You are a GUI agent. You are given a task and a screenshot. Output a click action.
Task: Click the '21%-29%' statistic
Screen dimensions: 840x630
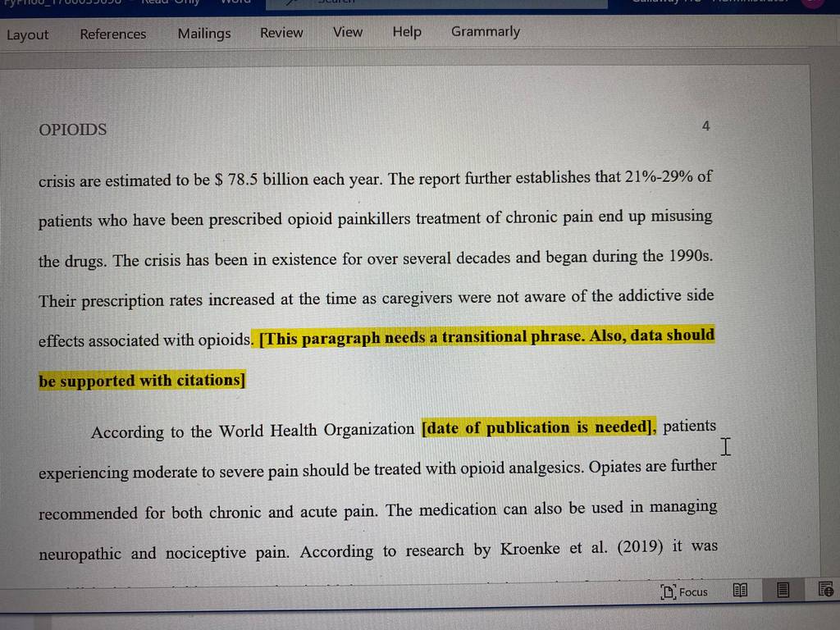point(659,176)
